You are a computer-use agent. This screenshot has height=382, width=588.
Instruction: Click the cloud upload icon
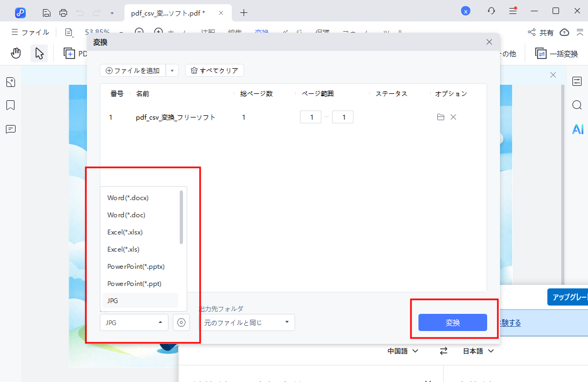coord(564,32)
